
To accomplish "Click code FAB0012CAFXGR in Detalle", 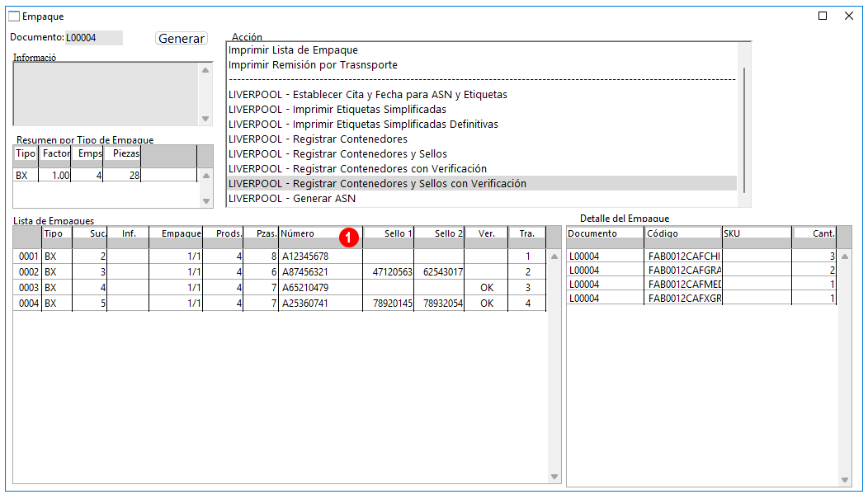I will click(684, 299).
